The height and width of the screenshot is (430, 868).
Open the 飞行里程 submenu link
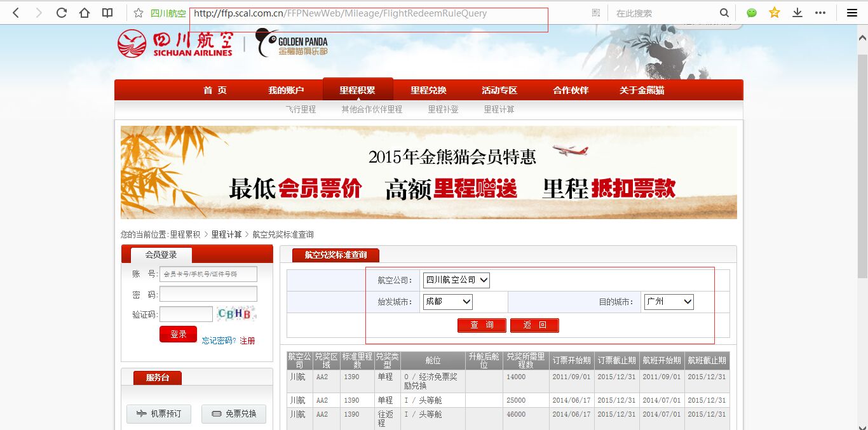click(301, 109)
